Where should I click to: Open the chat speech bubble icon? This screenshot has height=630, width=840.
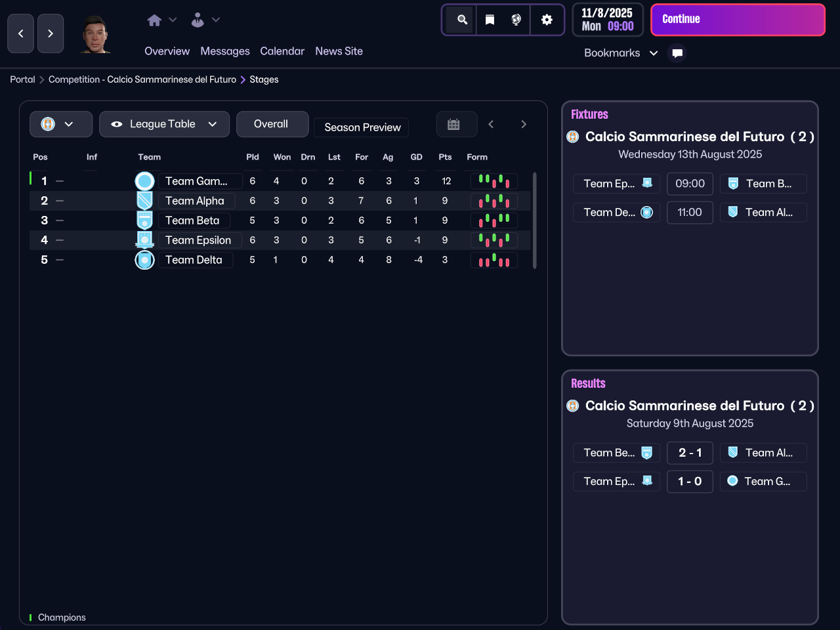(x=677, y=53)
